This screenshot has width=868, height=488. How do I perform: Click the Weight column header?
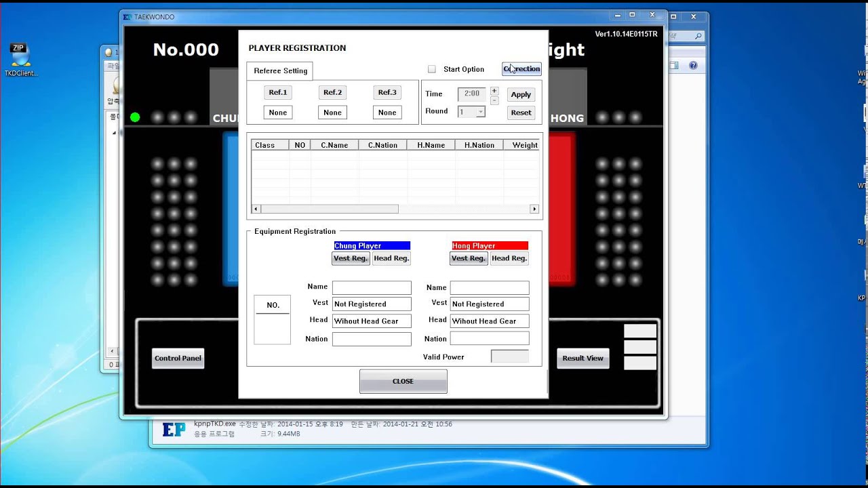click(521, 145)
